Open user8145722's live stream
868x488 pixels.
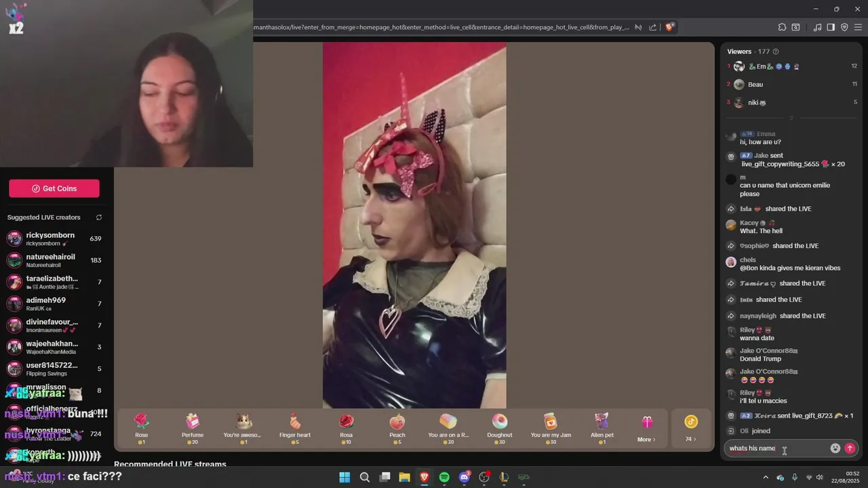tap(54, 369)
